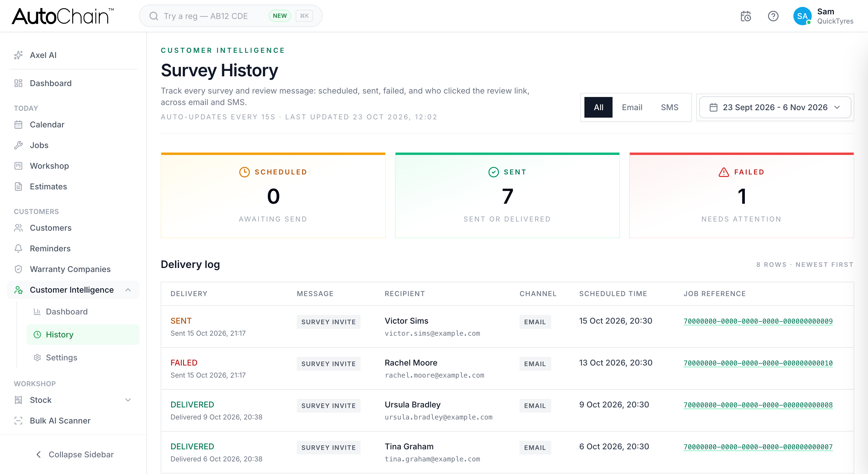Go to the Stock menu item

coord(73,400)
